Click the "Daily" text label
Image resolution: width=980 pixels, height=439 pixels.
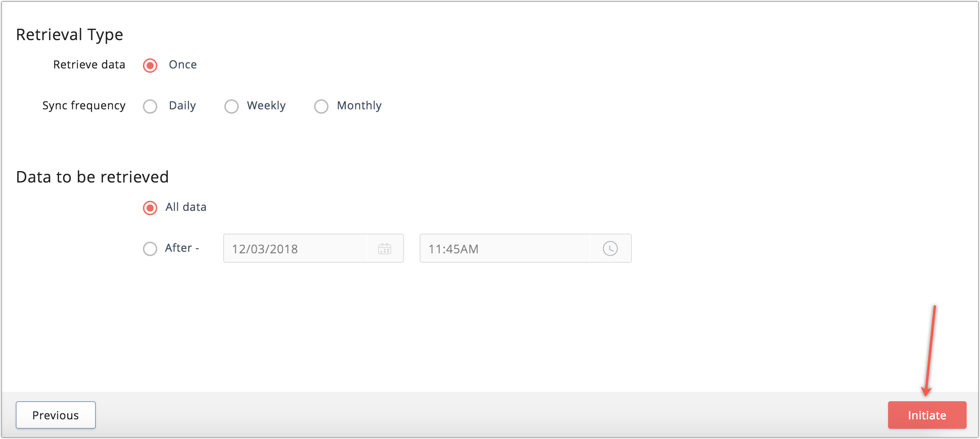coord(182,105)
